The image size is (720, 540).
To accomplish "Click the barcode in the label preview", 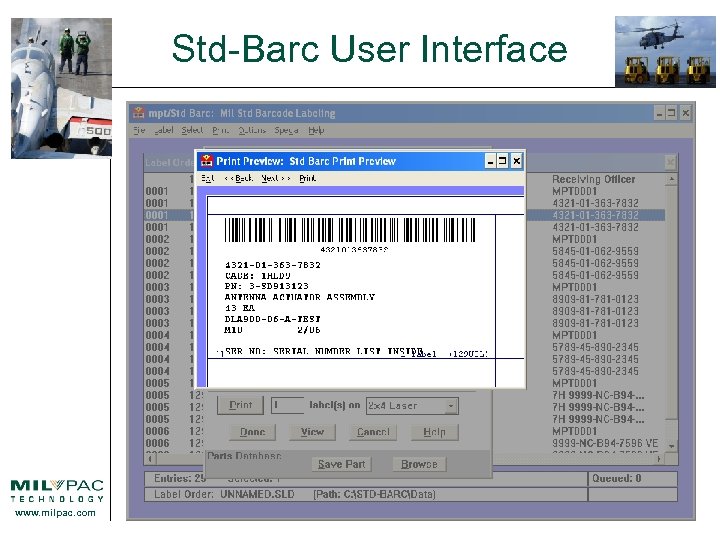I will pyautogui.click(x=350, y=230).
